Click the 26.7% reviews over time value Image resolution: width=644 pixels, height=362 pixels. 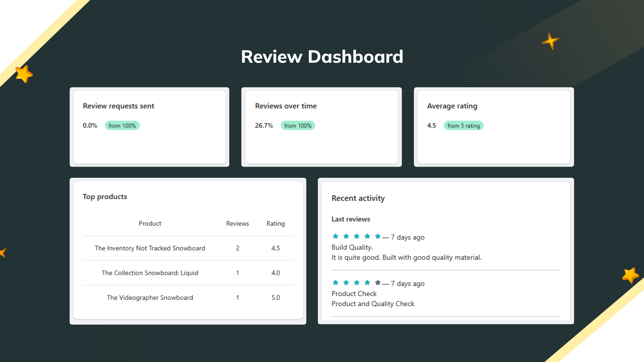[264, 125]
